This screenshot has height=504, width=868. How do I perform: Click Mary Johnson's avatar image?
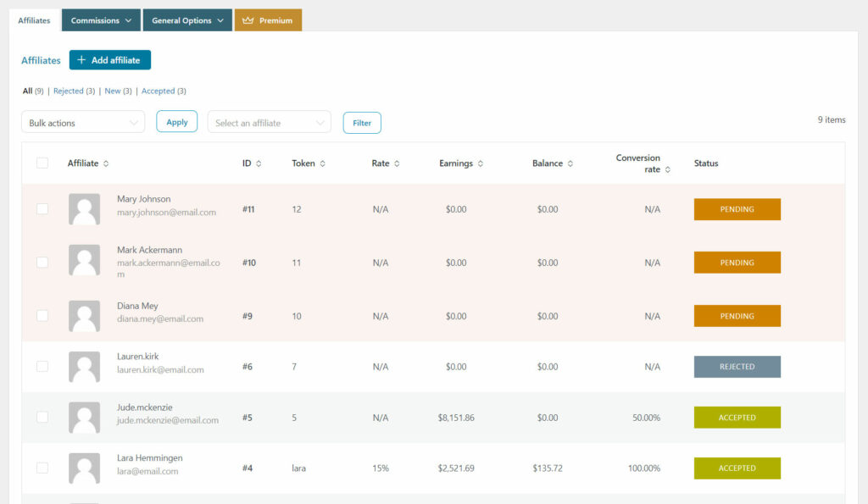[84, 209]
